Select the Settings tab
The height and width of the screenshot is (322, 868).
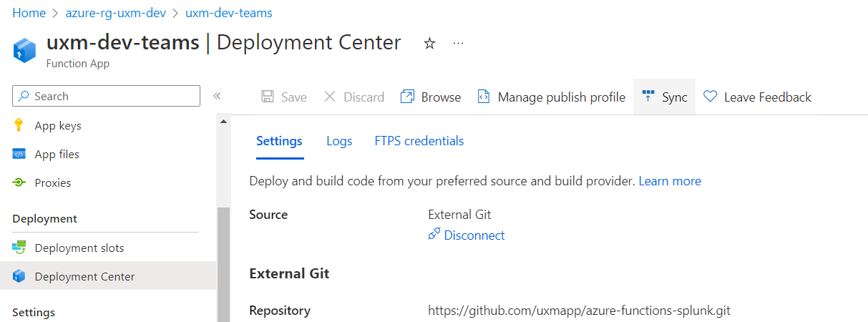pyautogui.click(x=279, y=141)
